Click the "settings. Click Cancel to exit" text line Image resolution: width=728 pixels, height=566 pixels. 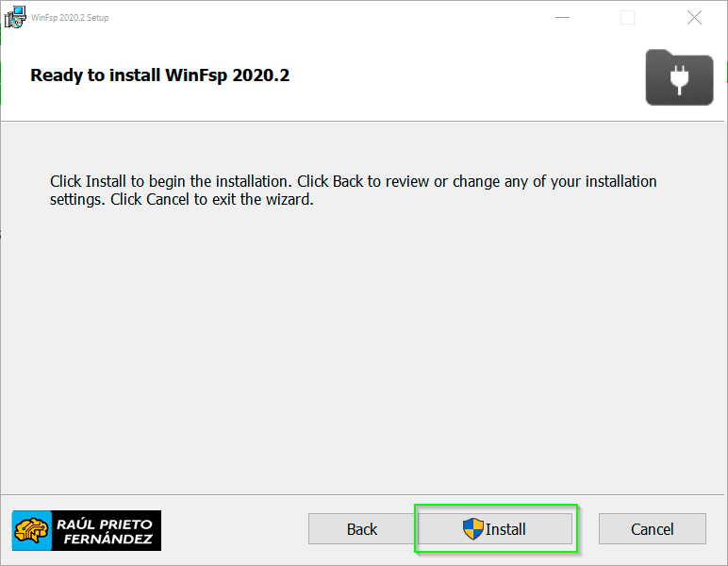181,200
